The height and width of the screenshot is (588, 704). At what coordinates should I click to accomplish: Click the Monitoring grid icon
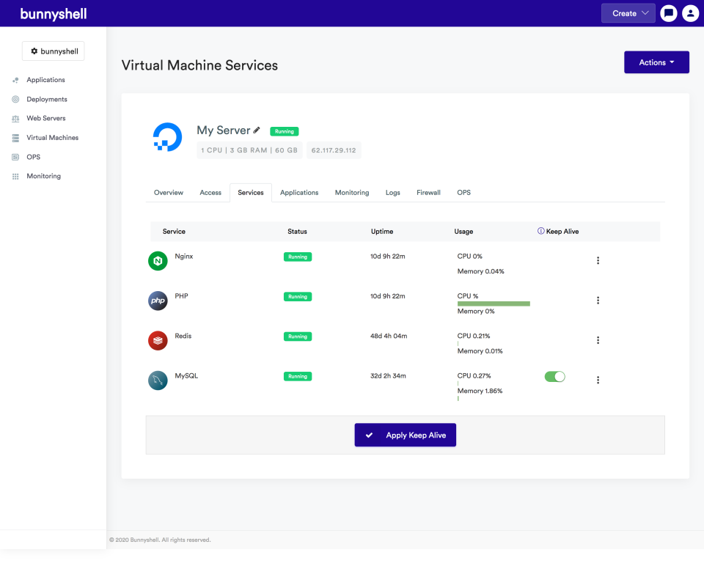[x=15, y=177]
